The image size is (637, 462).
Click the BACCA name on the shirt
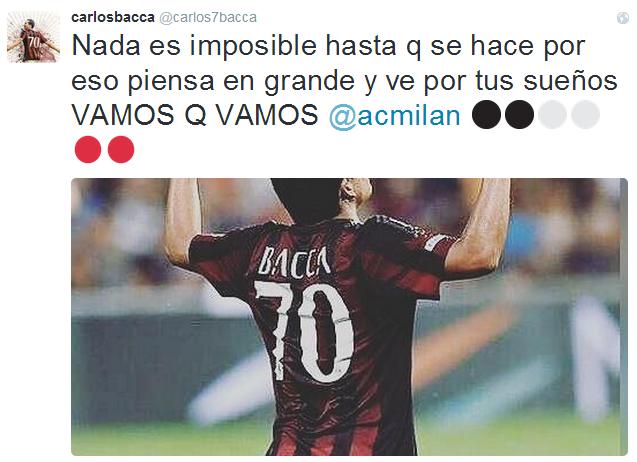click(x=295, y=260)
